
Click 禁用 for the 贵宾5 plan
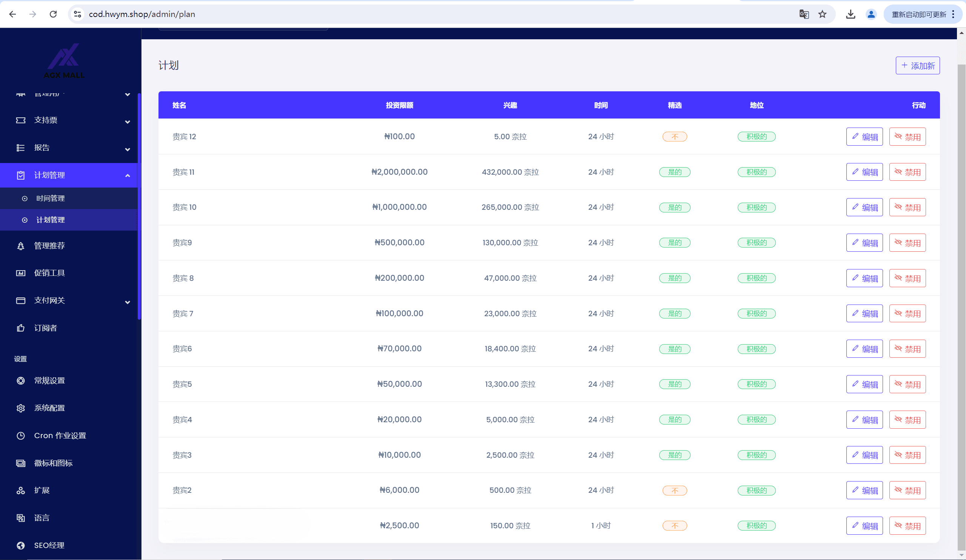click(907, 384)
